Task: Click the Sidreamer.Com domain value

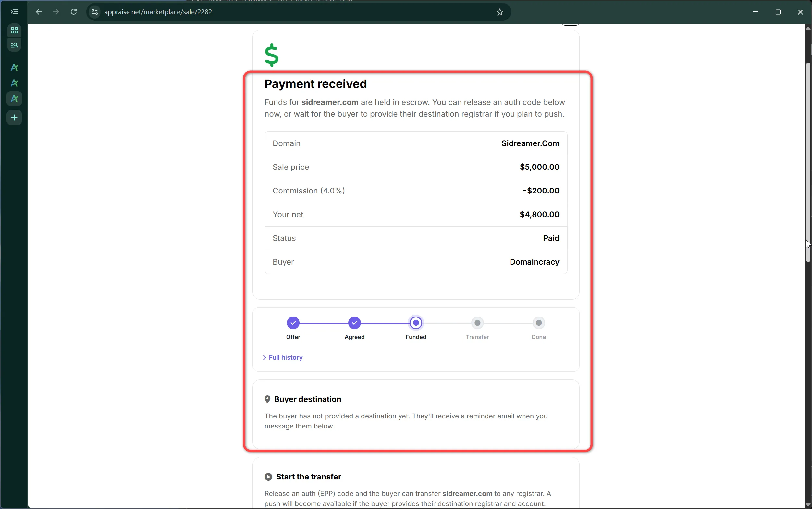Action: pyautogui.click(x=530, y=143)
